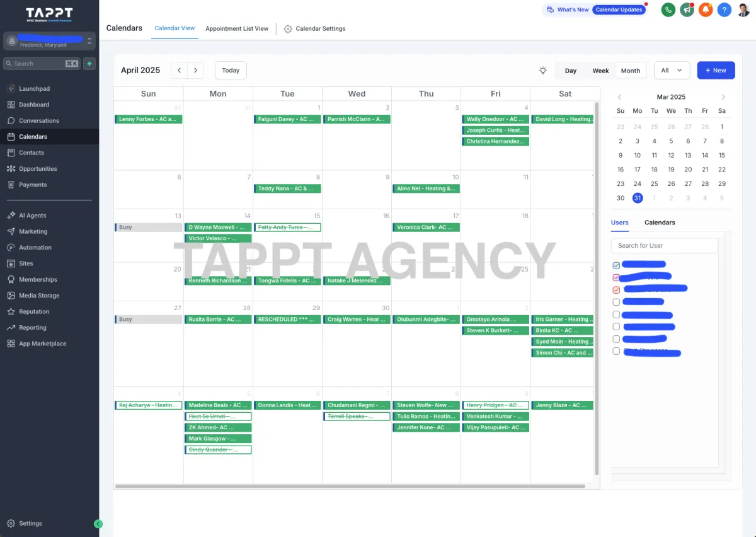Screen dimensions: 756x537
Task: Switch calendar to Week view
Action: tap(600, 71)
